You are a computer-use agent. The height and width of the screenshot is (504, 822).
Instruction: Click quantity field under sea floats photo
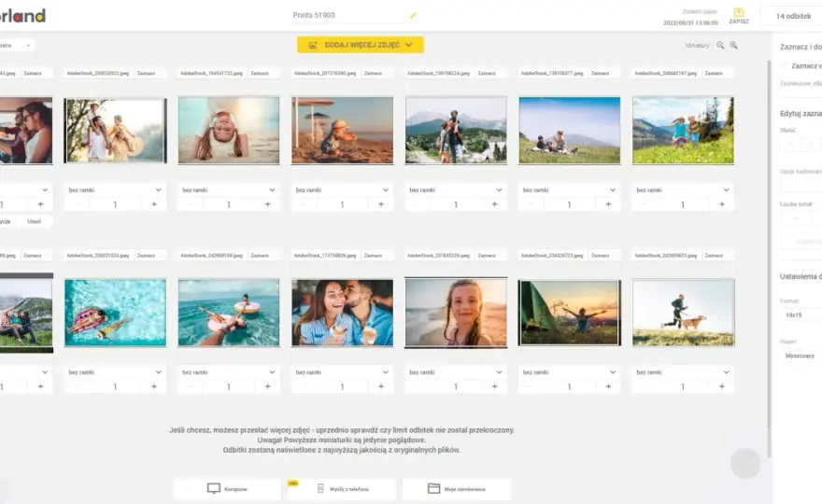click(229, 386)
